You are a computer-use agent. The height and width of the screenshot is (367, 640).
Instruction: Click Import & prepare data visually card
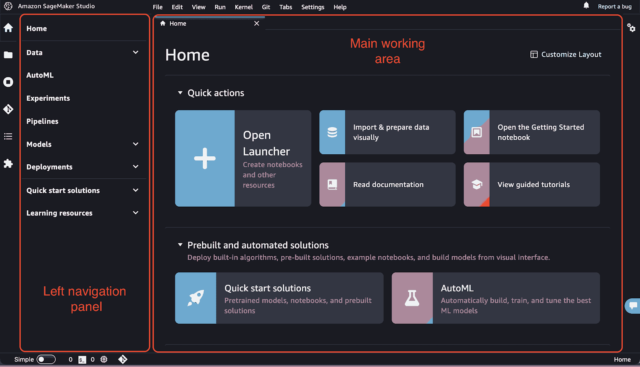click(387, 132)
